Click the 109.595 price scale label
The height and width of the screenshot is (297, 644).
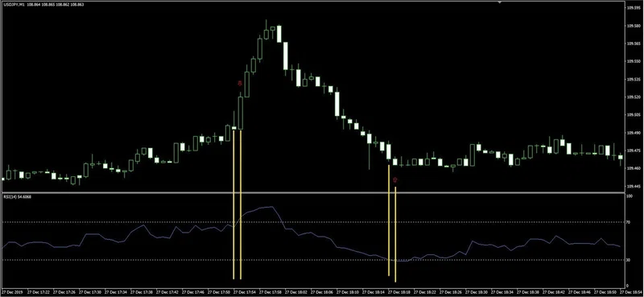[x=633, y=7]
